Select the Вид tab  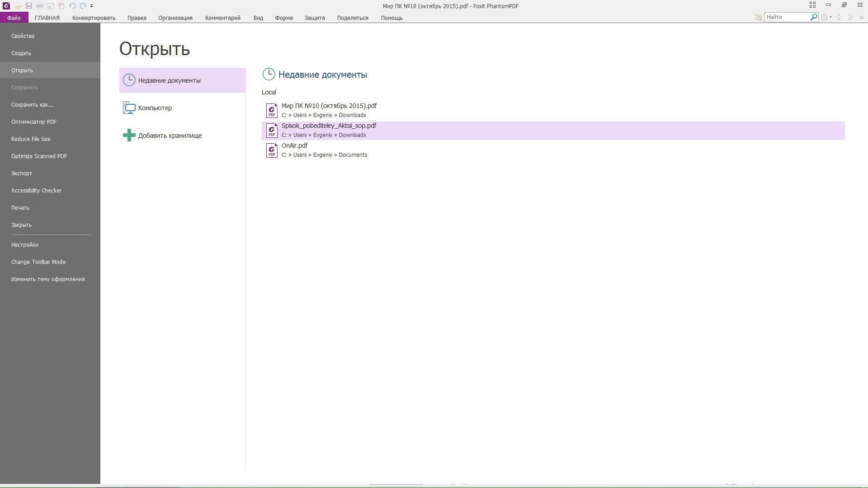coord(258,18)
